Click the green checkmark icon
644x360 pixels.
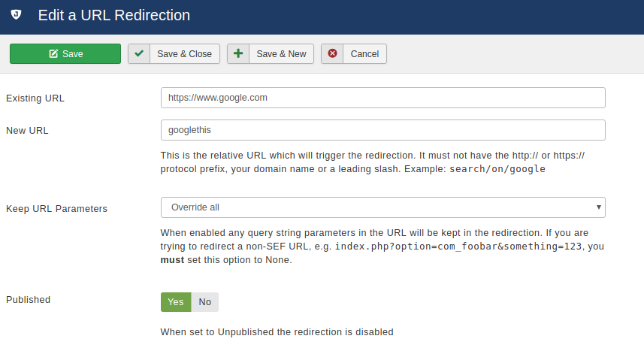pyautogui.click(x=139, y=53)
